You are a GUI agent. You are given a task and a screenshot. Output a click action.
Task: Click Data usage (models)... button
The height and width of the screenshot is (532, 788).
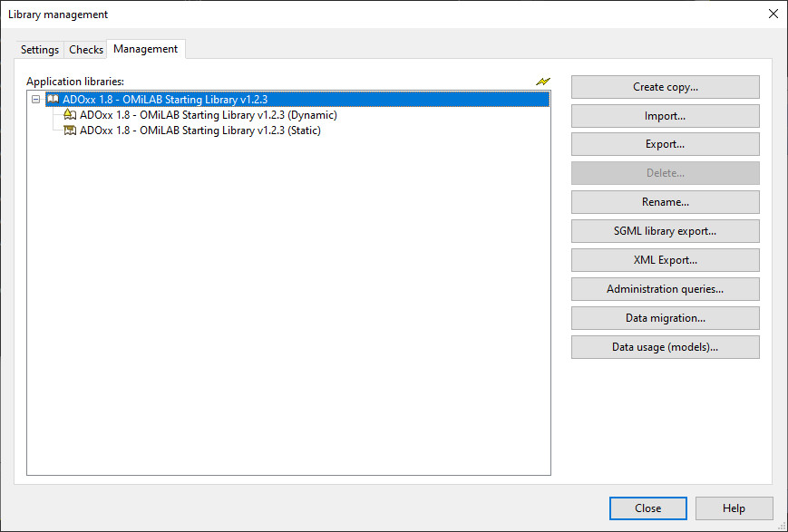(x=666, y=347)
